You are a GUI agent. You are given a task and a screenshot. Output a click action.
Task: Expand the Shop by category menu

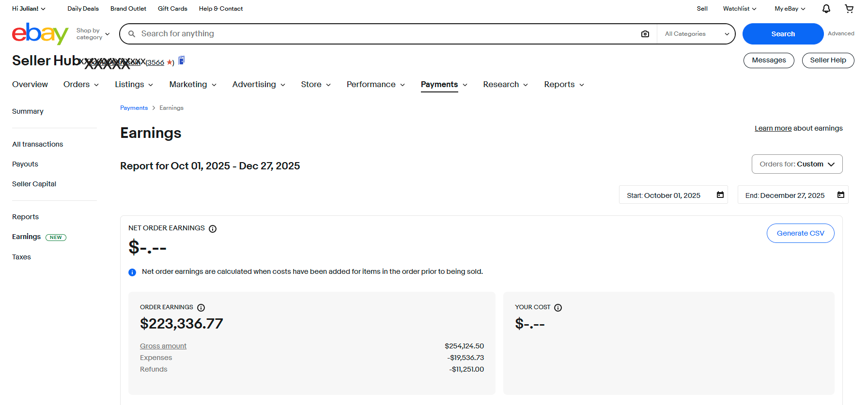(x=93, y=34)
